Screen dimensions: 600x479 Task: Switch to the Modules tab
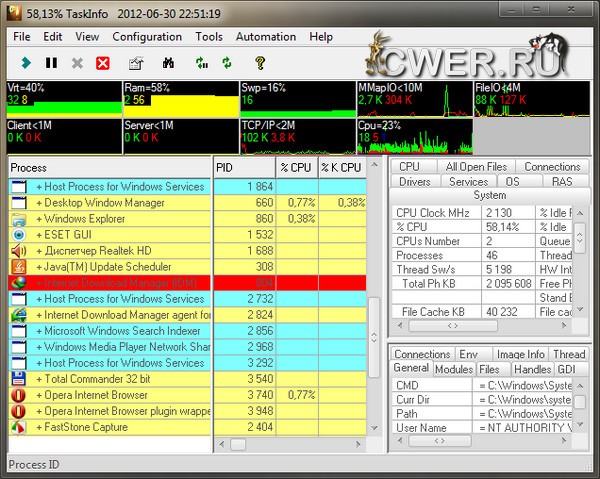click(x=453, y=369)
